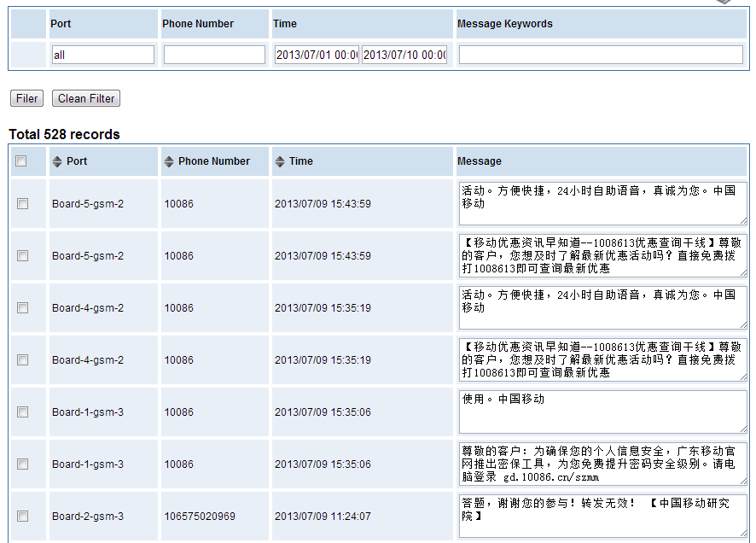Click into the Message Keywords filter box
The height and width of the screenshot is (543, 756).
tap(601, 55)
